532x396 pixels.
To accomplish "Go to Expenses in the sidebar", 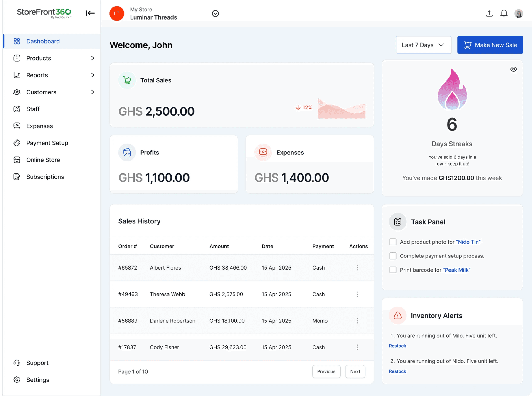I will [39, 126].
